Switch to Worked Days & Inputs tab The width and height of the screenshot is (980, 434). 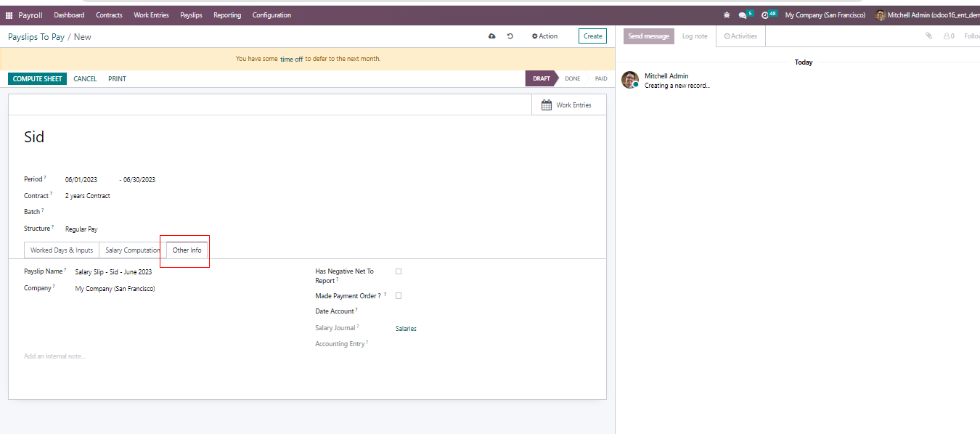[x=62, y=250]
